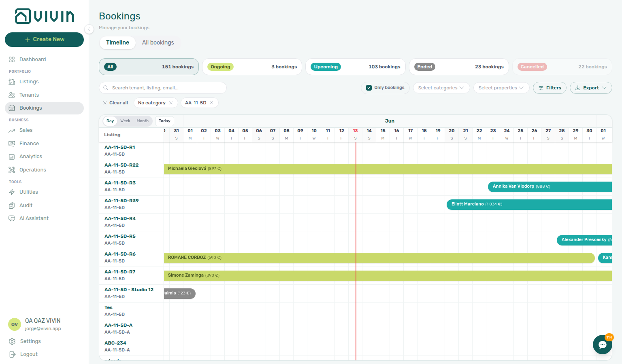
Task: Click in the tenant search field
Action: (x=163, y=88)
